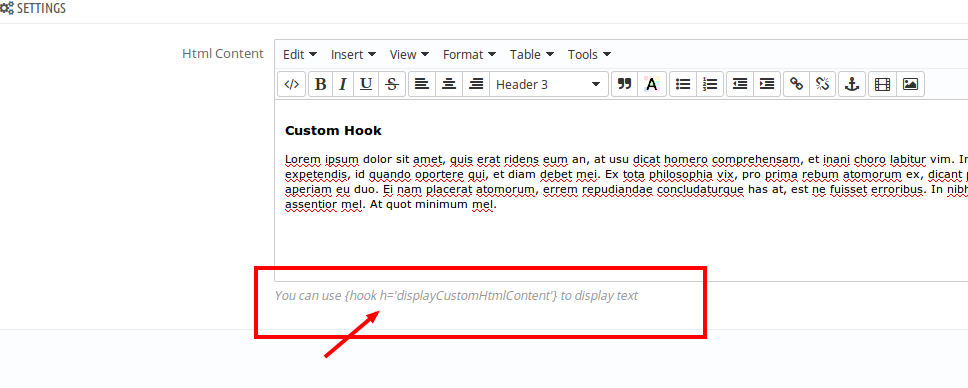Screen dimensions: 968x388
Task: Click the insert image icon
Action: coord(910,85)
